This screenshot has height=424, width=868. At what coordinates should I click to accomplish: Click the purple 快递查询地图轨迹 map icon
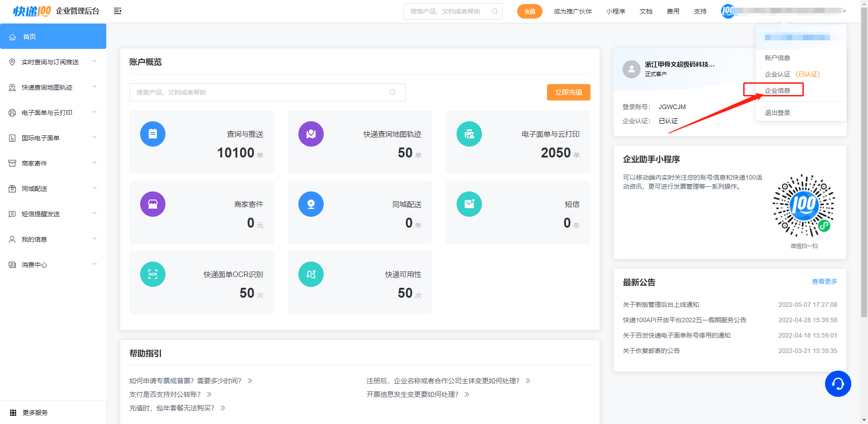(x=311, y=134)
